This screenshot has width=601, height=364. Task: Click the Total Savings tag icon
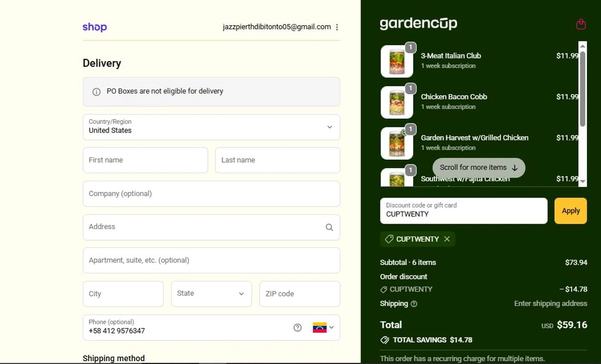[x=385, y=340]
